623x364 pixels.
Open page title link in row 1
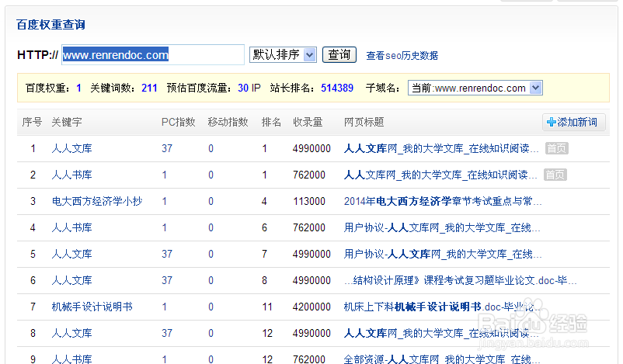click(x=441, y=148)
